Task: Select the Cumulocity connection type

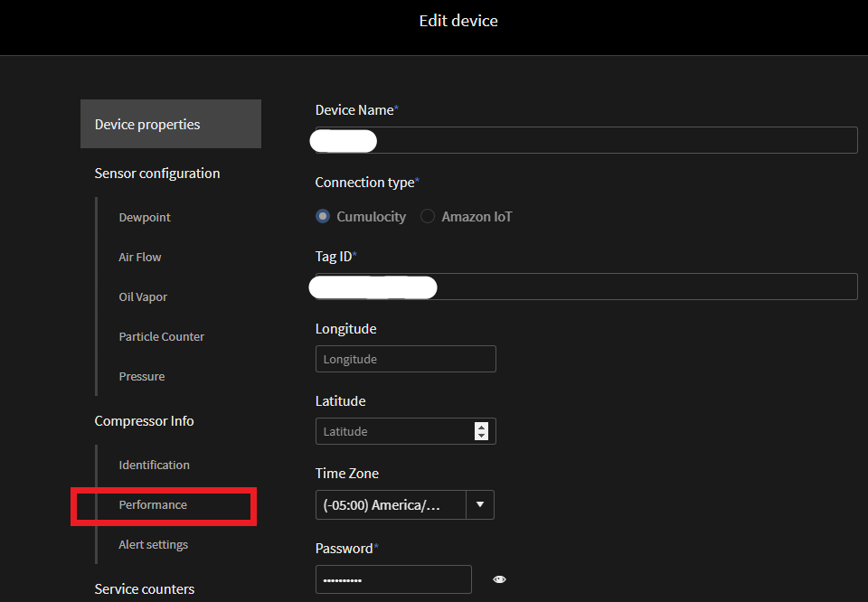Action: [x=323, y=216]
